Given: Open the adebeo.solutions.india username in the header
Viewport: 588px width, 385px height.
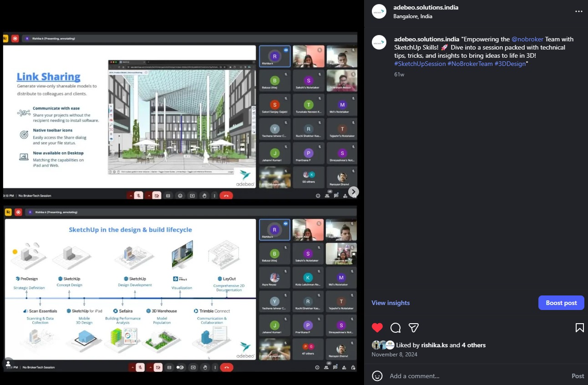Looking at the screenshot, I should (426, 7).
